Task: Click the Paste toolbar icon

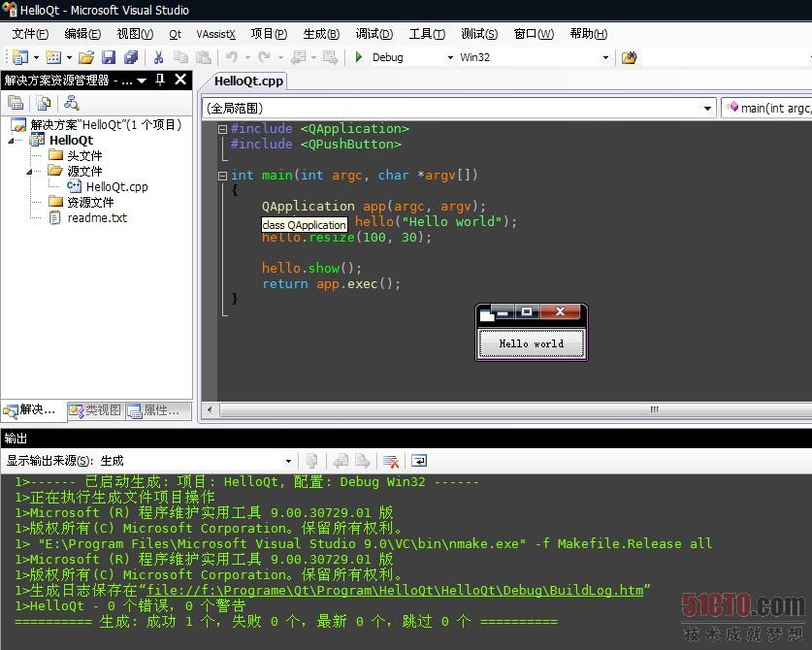Action: (x=204, y=57)
